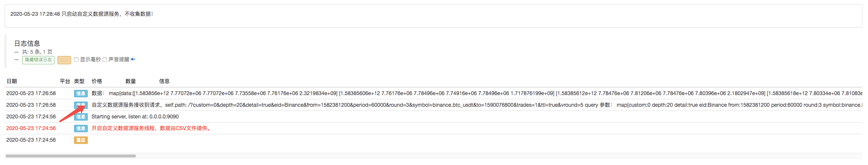Select the 类型 column header

(79, 81)
